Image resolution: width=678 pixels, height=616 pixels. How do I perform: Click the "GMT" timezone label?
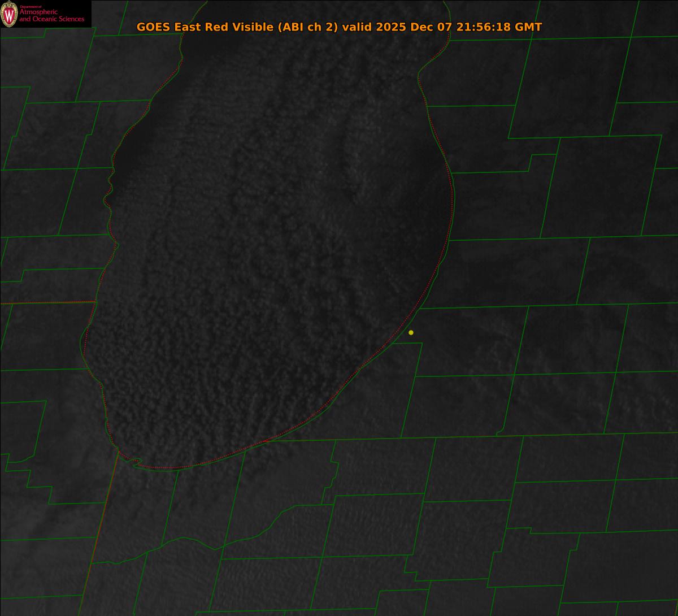click(529, 27)
